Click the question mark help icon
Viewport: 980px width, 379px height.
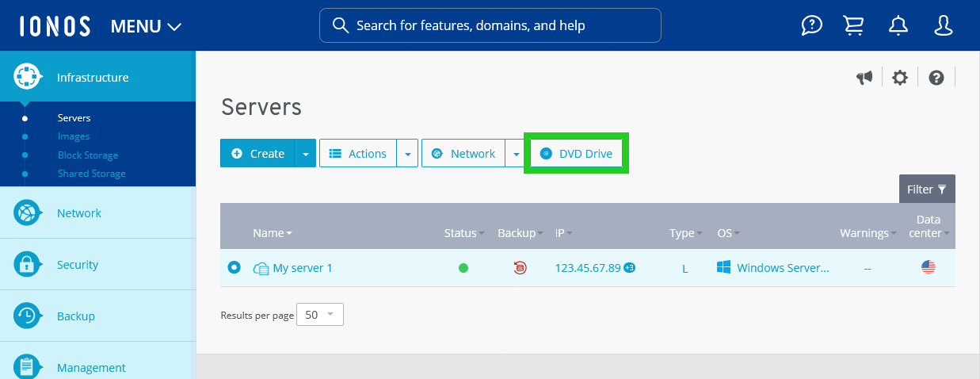[936, 78]
